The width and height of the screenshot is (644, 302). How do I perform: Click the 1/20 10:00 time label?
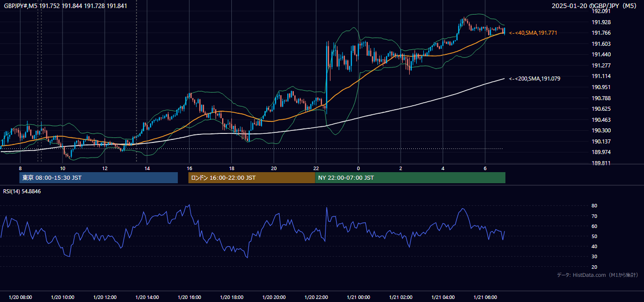click(x=62, y=297)
